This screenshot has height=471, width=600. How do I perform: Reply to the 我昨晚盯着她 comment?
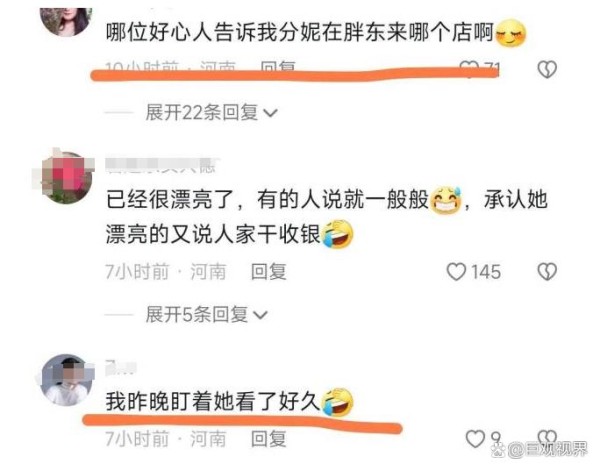(269, 439)
